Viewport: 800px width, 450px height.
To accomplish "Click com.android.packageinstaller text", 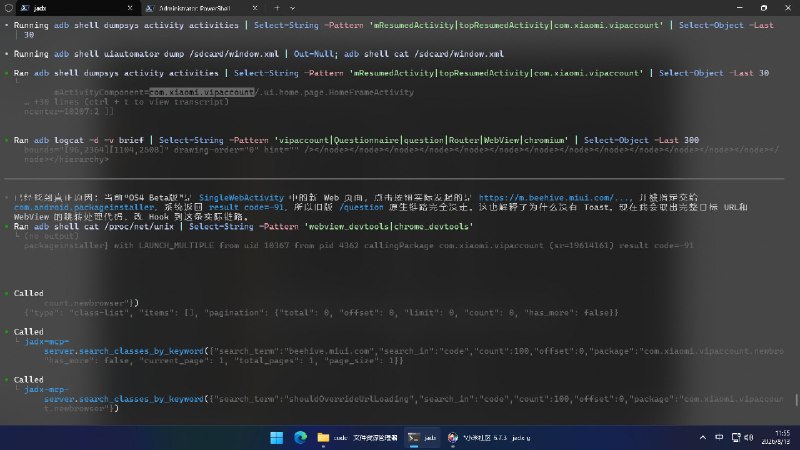I will click(84, 207).
